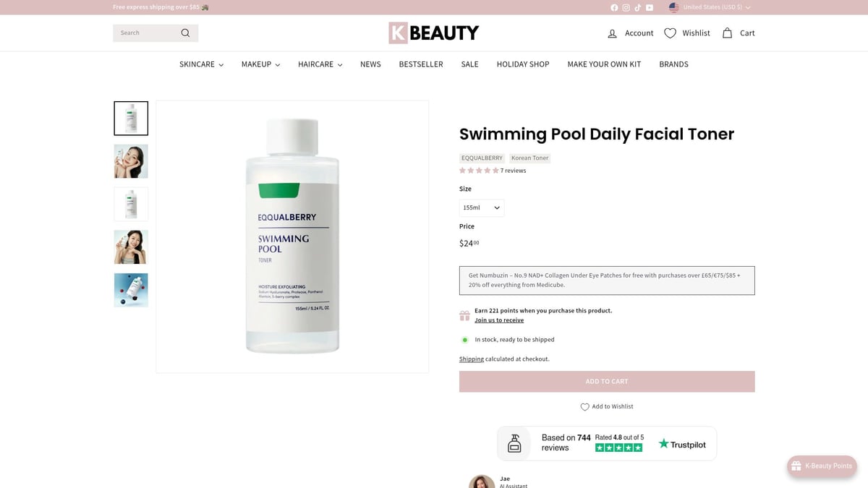Open the Instagram social icon
868x488 pixels.
point(626,7)
